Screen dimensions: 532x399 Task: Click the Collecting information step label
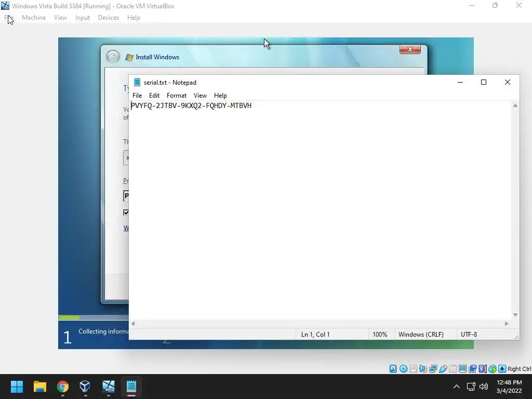[x=103, y=331]
